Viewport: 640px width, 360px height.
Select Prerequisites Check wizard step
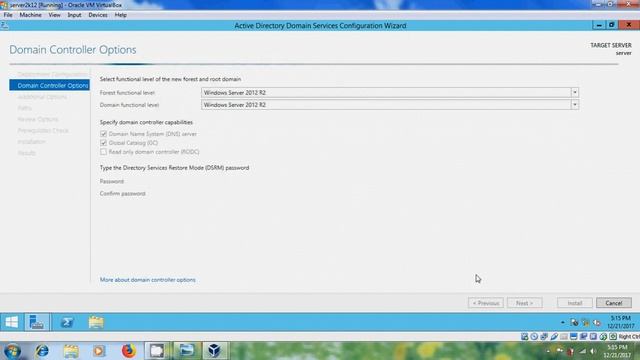[43, 131]
